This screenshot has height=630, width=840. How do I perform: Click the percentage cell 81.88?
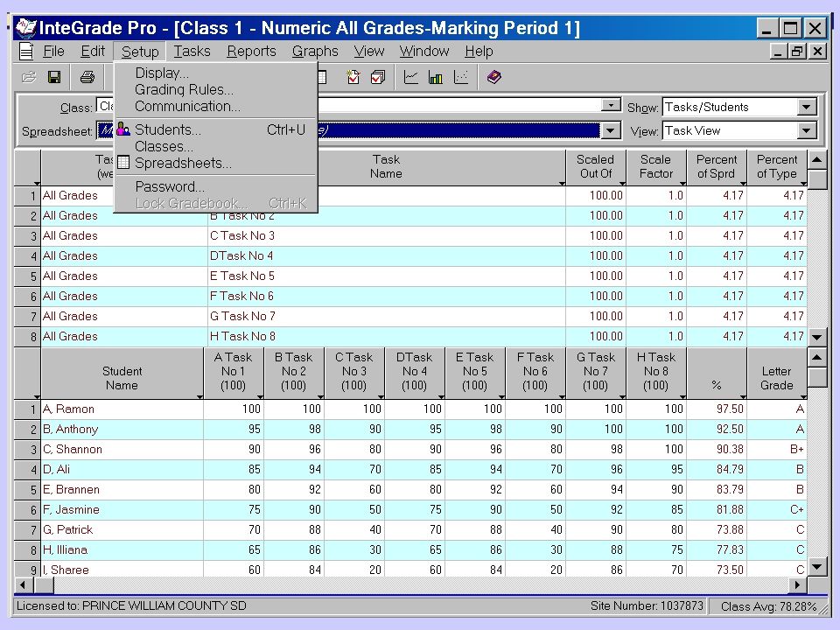coord(717,510)
